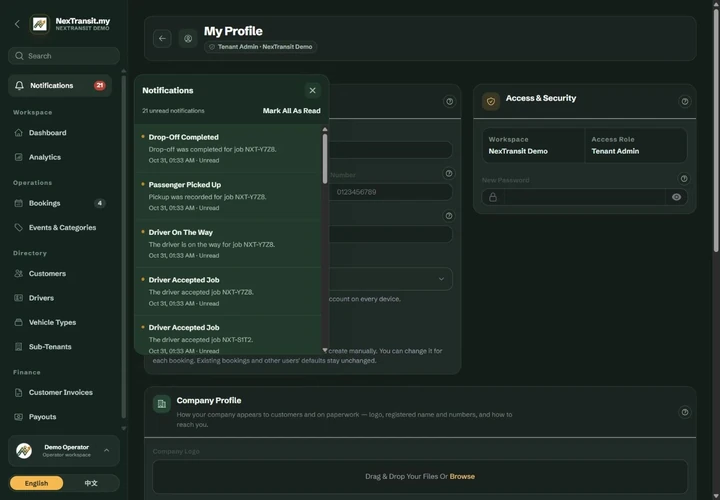Click the Dashboard home icon
This screenshot has height=500, width=720.
[18, 133]
